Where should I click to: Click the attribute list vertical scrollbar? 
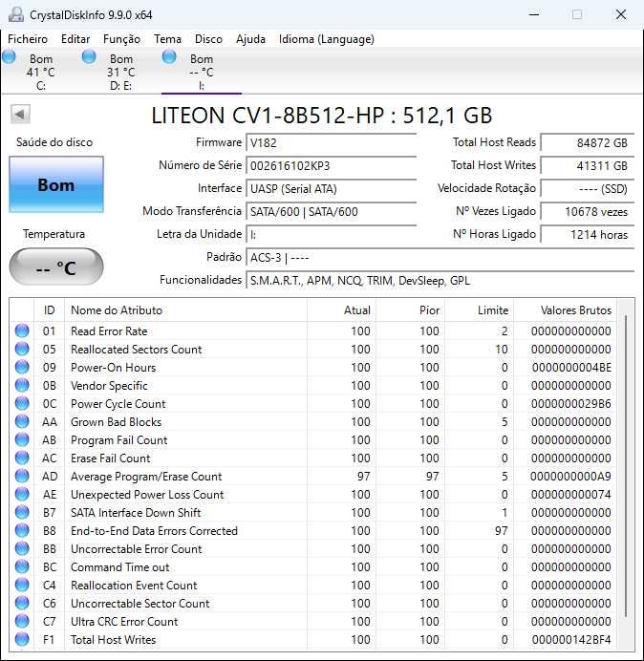626,468
